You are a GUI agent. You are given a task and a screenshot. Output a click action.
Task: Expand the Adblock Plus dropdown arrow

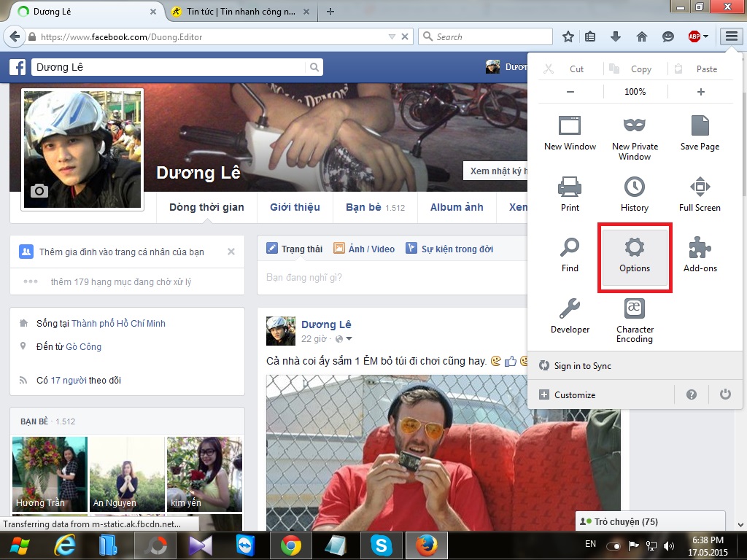(x=705, y=36)
